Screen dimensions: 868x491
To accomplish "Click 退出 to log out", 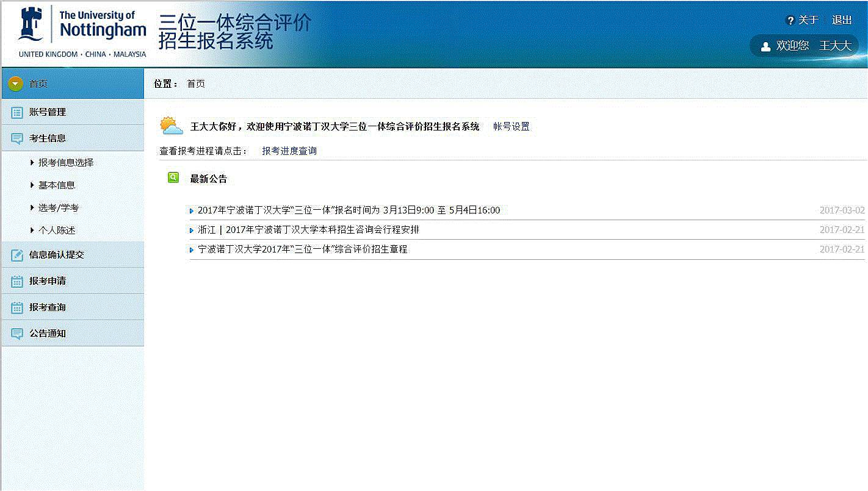I will [x=842, y=20].
